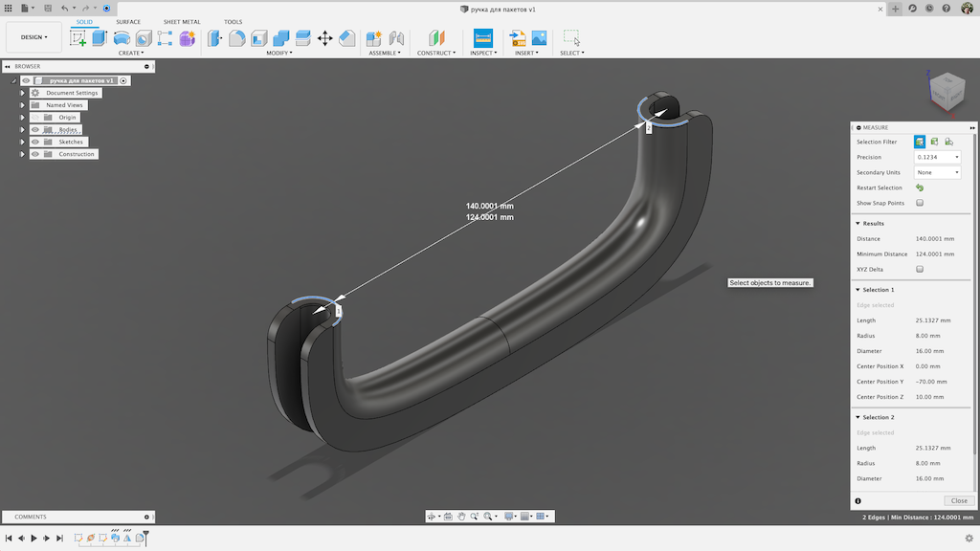Click the Restart Selection green arrow
Screen dimensions: 980x551
pos(920,187)
